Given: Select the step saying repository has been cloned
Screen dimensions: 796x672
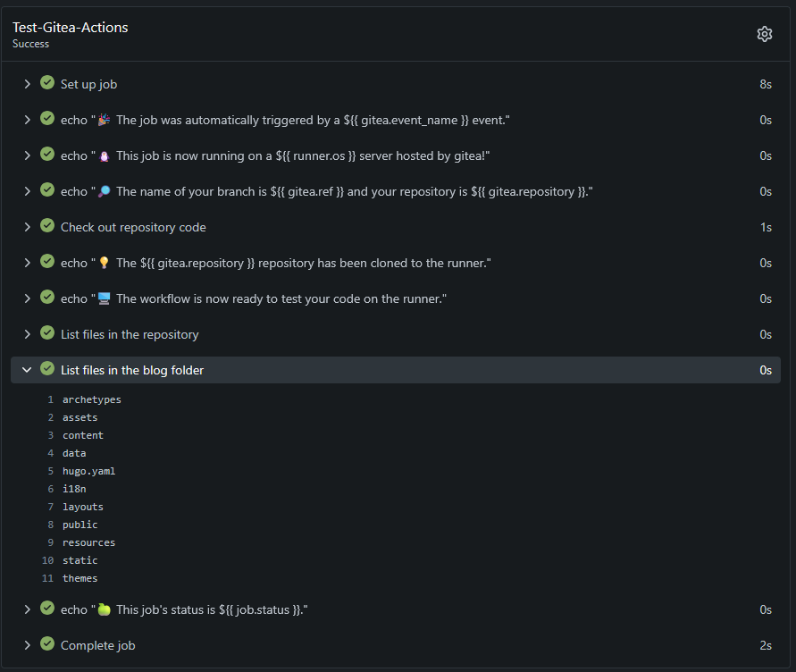Looking at the screenshot, I should [x=276, y=263].
